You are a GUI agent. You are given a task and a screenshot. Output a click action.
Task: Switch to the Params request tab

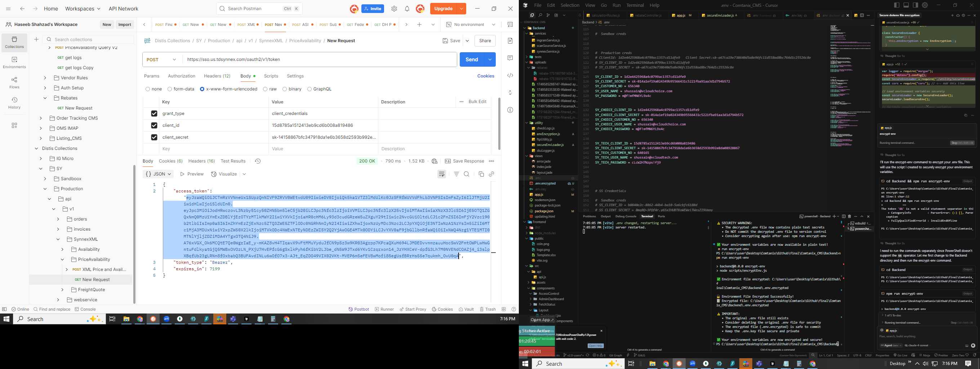[x=151, y=76]
